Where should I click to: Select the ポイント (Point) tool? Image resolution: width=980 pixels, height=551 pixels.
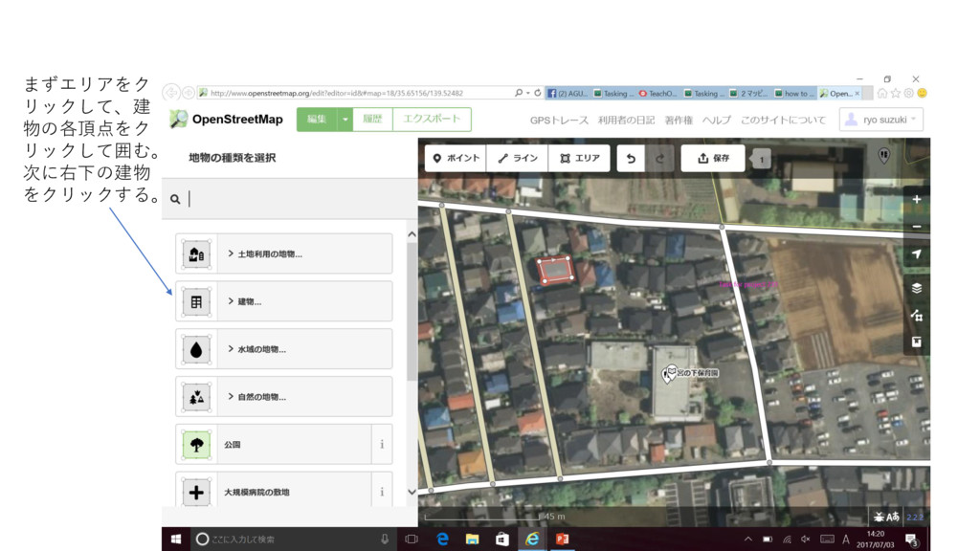(455, 158)
